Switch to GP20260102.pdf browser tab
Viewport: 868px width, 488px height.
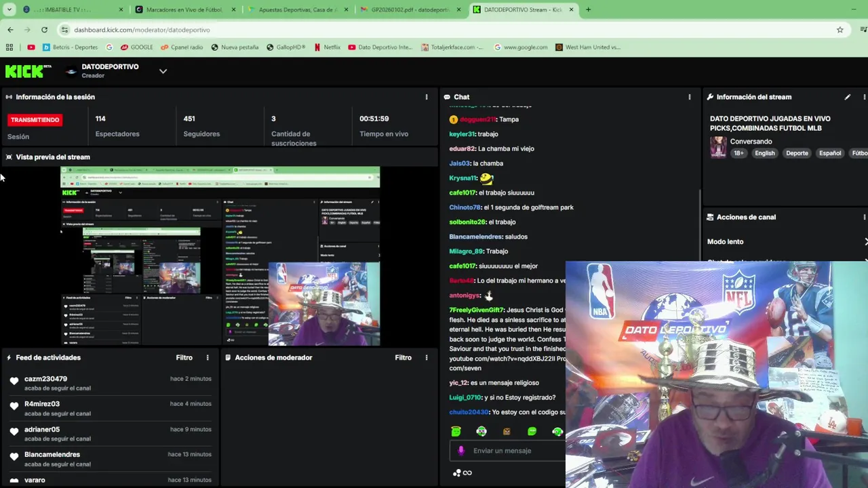[x=410, y=9]
